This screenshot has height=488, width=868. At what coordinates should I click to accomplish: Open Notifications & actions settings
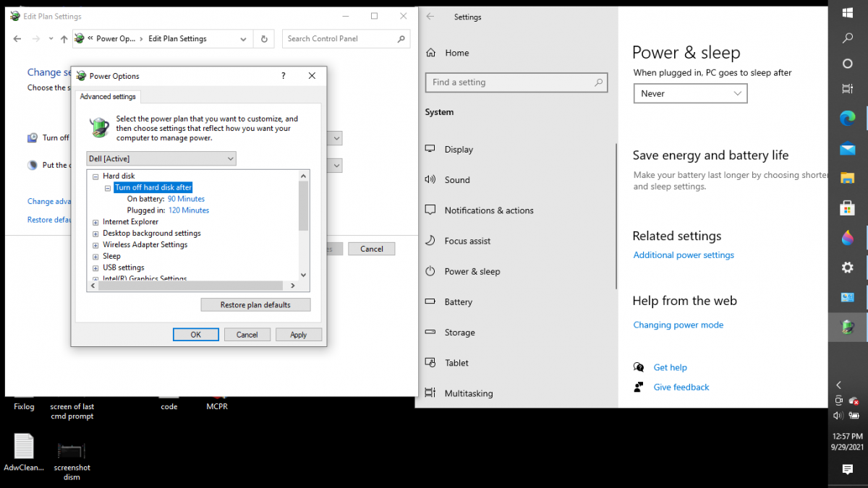coord(489,210)
